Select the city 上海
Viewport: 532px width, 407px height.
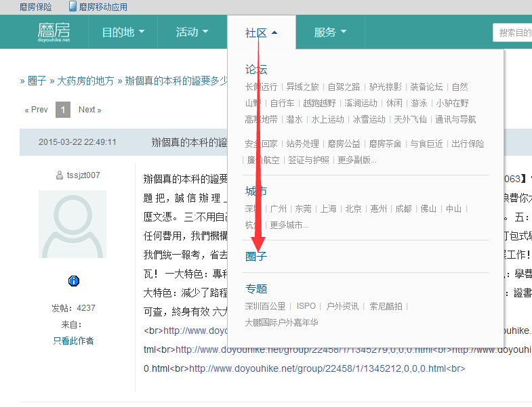pyautogui.click(x=328, y=209)
